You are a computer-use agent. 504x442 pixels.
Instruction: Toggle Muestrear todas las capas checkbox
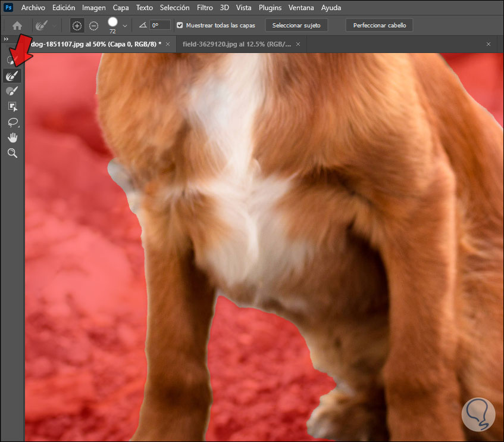[180, 26]
